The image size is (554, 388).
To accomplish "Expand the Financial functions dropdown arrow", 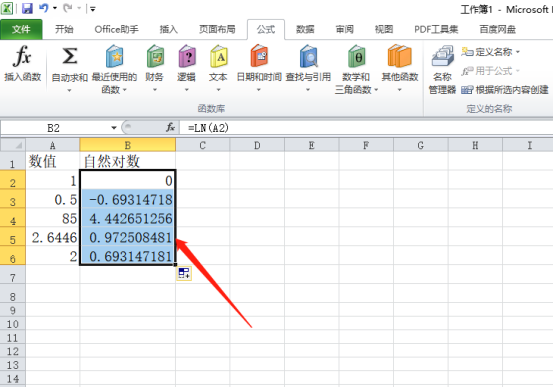I will (x=155, y=90).
